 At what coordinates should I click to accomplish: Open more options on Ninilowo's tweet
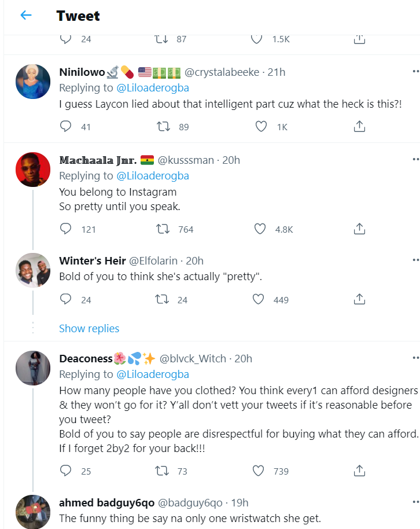(415, 72)
